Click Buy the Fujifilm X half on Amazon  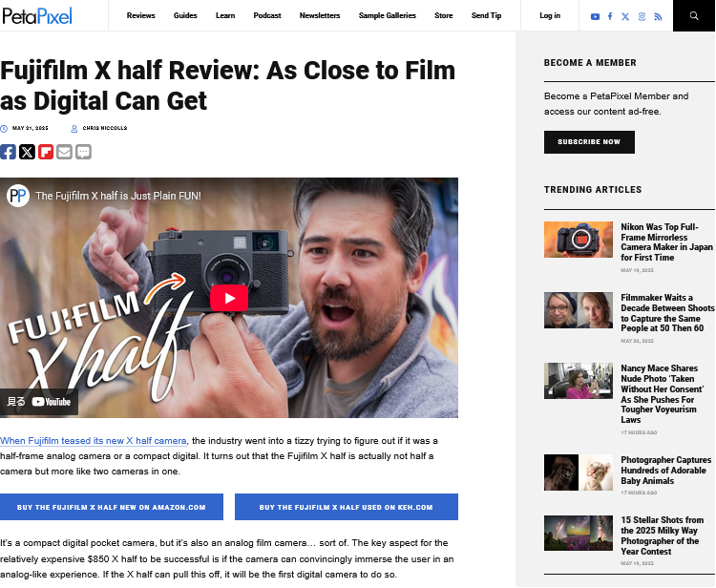tap(112, 507)
